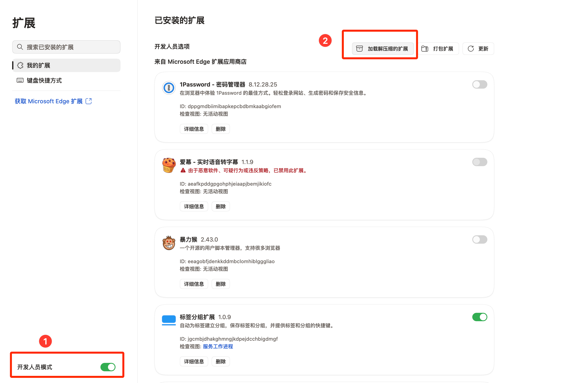Click the 标签分组扩展 title text

[x=197, y=317]
